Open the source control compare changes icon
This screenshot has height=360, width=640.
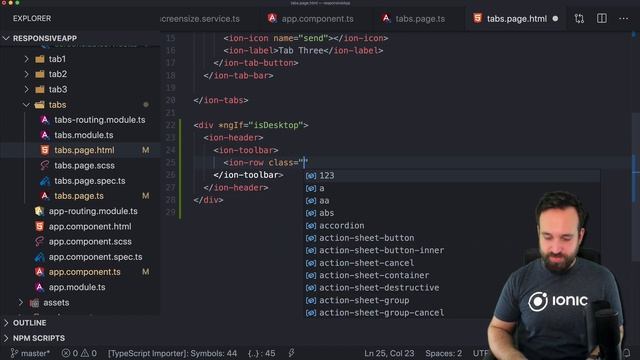point(579,18)
